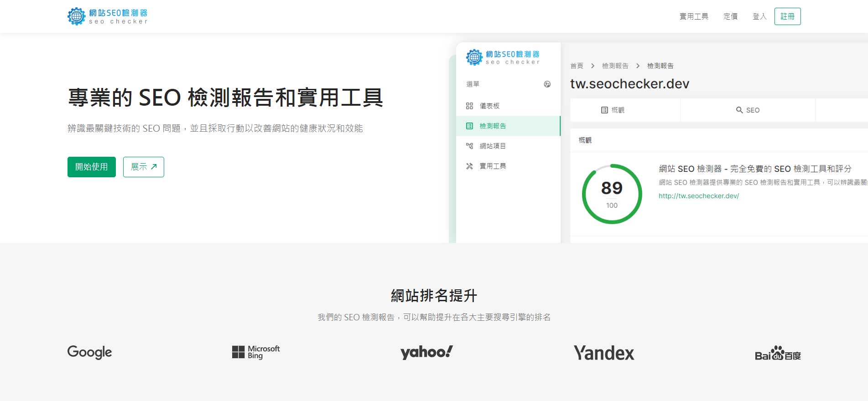The height and width of the screenshot is (401, 868).
Task: Click the Microsoft Bing logo
Action: [256, 352]
